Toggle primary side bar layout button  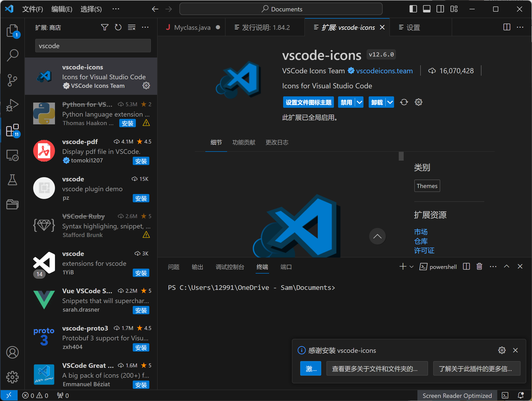[413, 9]
